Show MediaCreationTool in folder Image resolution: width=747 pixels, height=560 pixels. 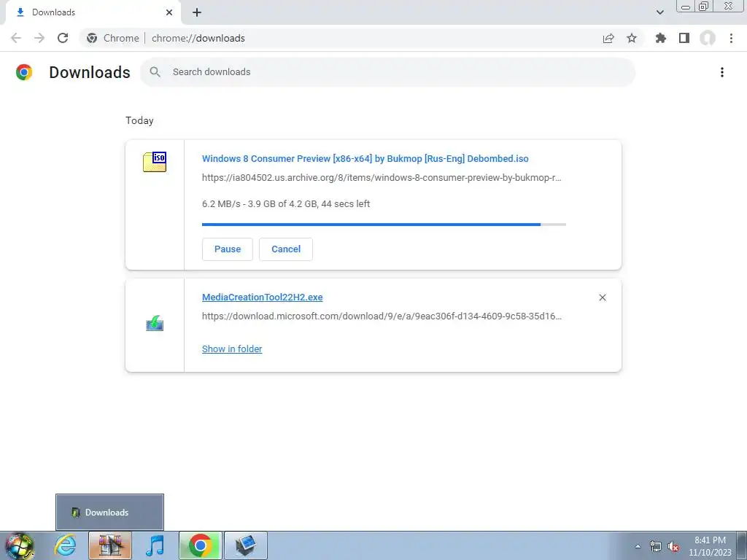[x=232, y=349]
